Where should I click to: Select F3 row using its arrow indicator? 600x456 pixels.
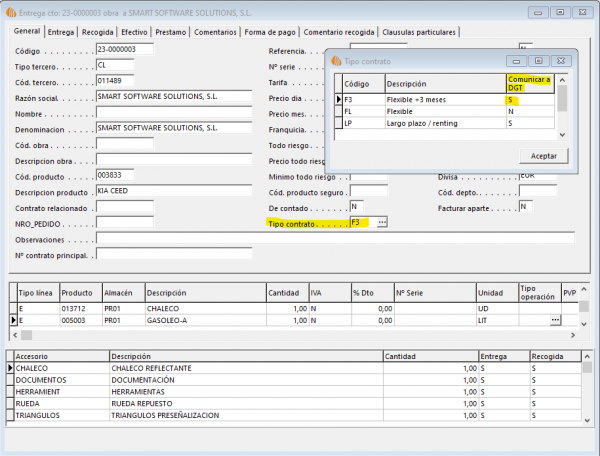point(337,100)
